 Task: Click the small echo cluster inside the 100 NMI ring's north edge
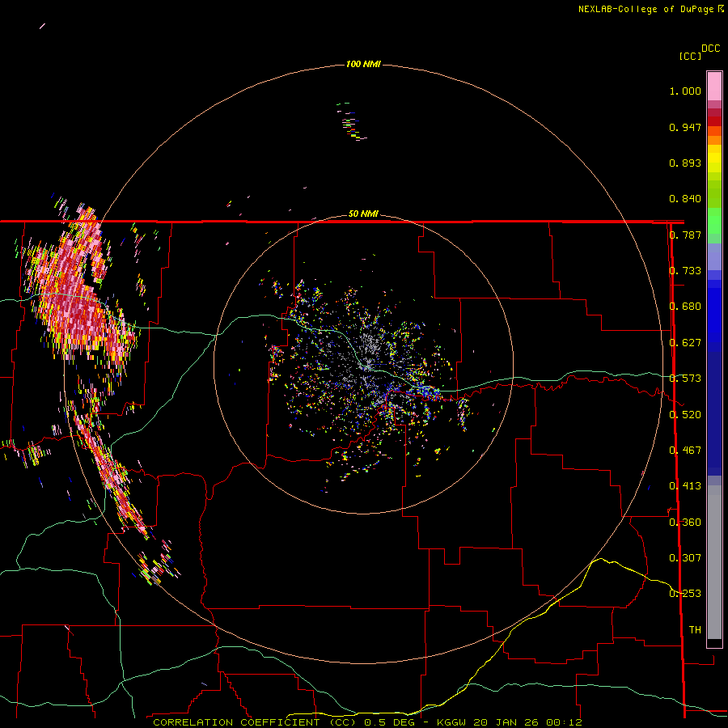[352, 121]
